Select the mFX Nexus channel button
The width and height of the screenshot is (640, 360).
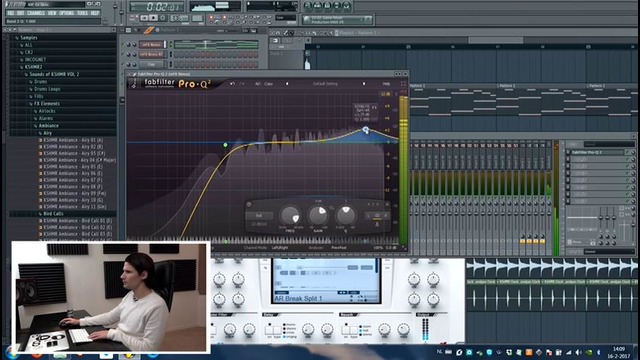(152, 44)
